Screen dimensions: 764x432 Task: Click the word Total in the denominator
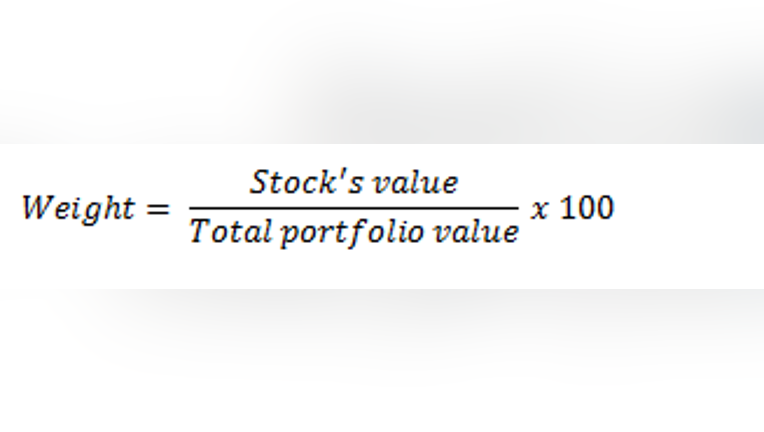(230, 231)
